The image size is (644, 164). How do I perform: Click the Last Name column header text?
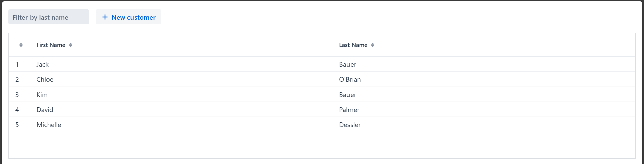coord(353,45)
